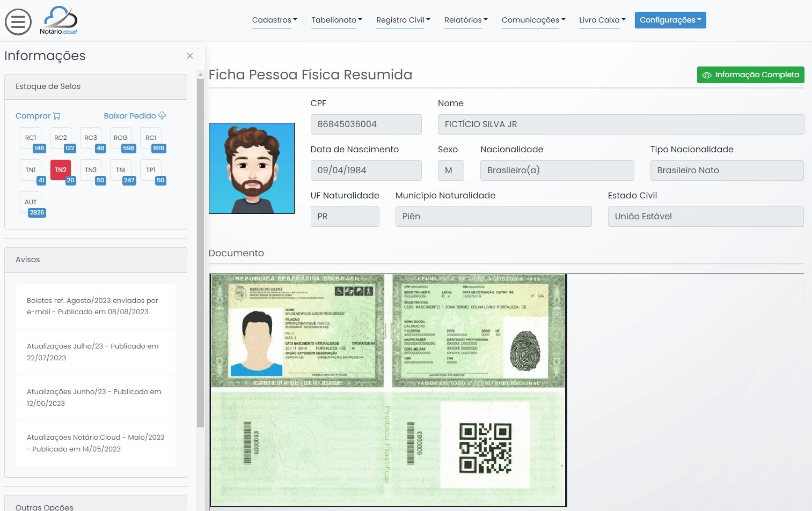Open the Relatórios dropdown
Screen dimensions: 812x511
click(x=466, y=20)
